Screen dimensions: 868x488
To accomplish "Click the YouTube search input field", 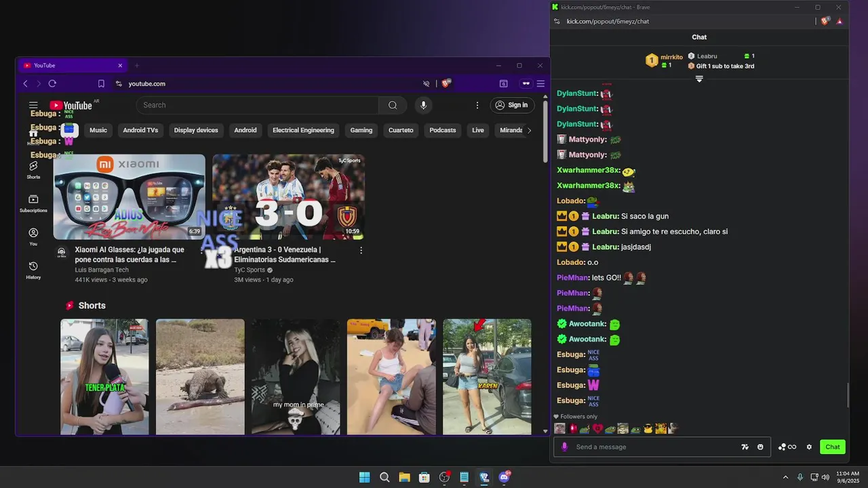I will (257, 105).
